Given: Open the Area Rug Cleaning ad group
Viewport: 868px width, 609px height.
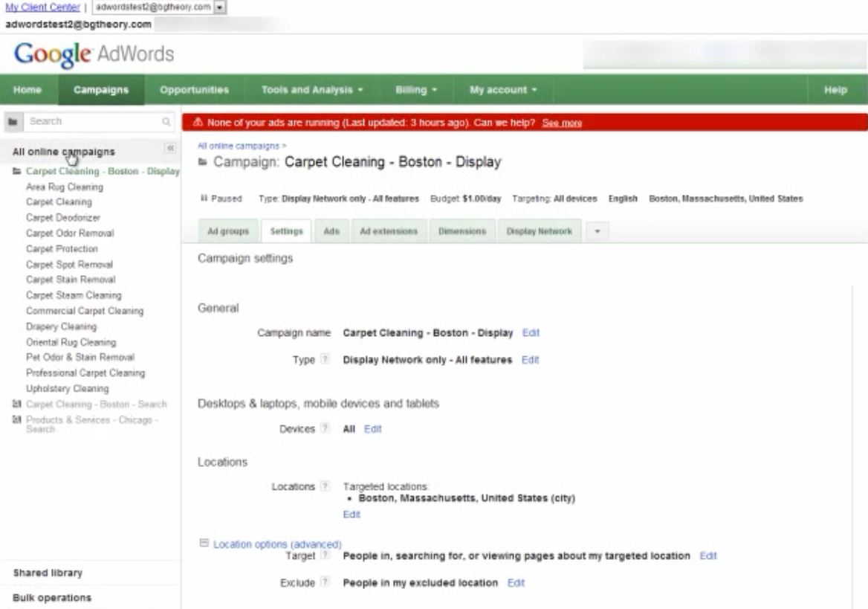Looking at the screenshot, I should [64, 187].
